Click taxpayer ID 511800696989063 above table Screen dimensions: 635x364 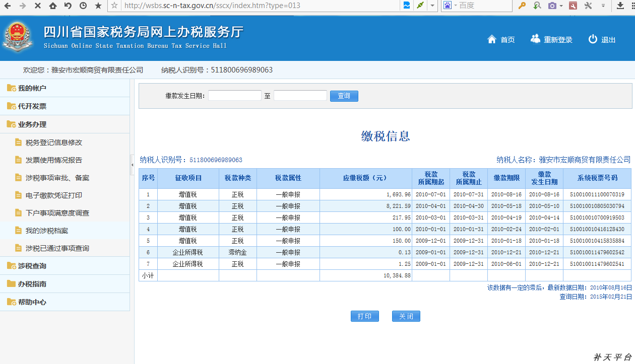pyautogui.click(x=216, y=160)
